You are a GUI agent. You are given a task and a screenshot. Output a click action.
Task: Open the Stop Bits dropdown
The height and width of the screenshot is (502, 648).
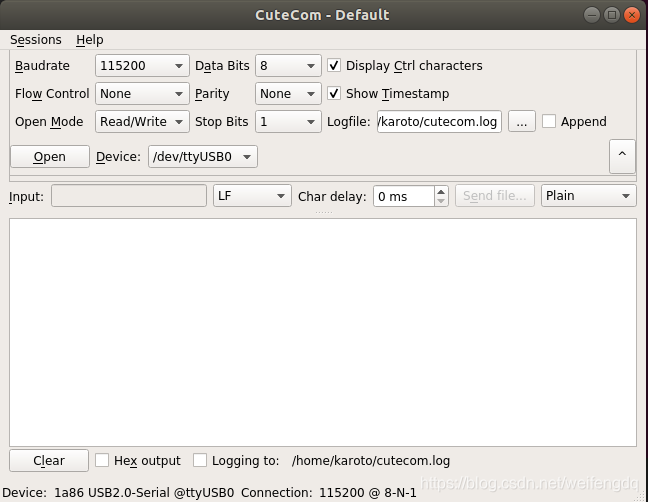(x=288, y=121)
